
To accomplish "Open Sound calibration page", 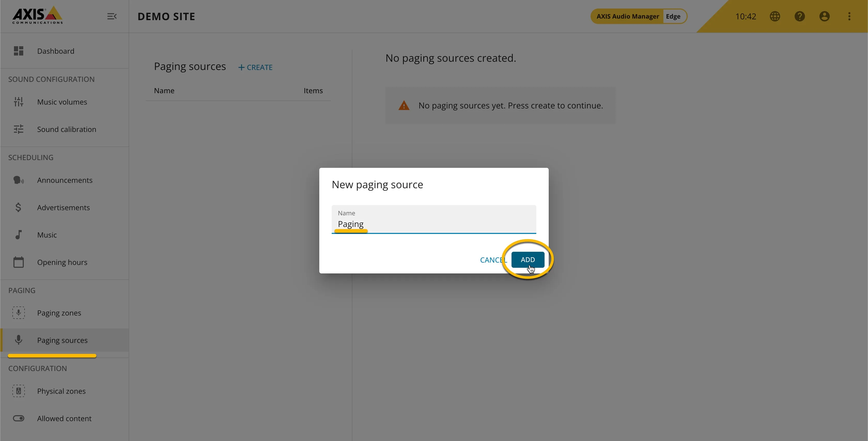I will [64, 129].
